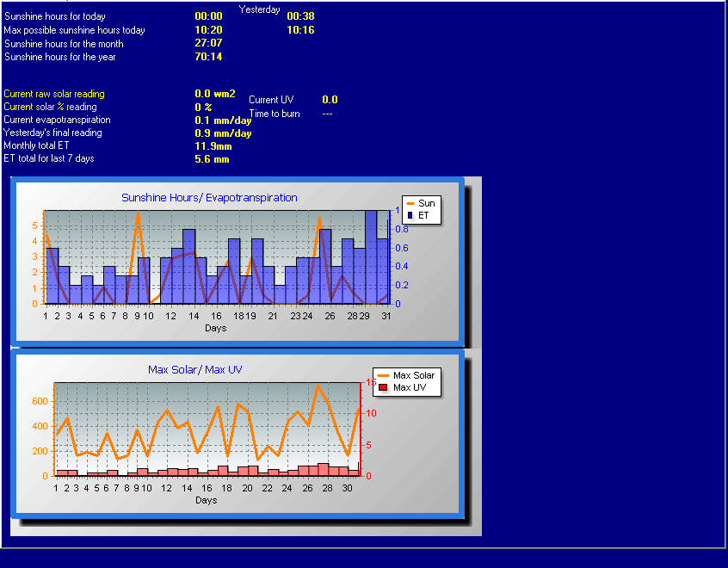Click the sunshine hours for the year value 70:14

pyautogui.click(x=209, y=57)
